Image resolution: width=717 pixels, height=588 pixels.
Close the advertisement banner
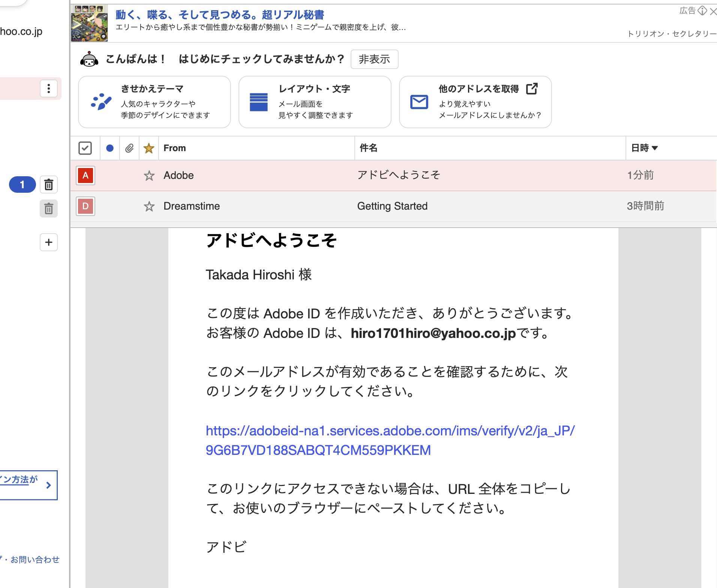(713, 12)
